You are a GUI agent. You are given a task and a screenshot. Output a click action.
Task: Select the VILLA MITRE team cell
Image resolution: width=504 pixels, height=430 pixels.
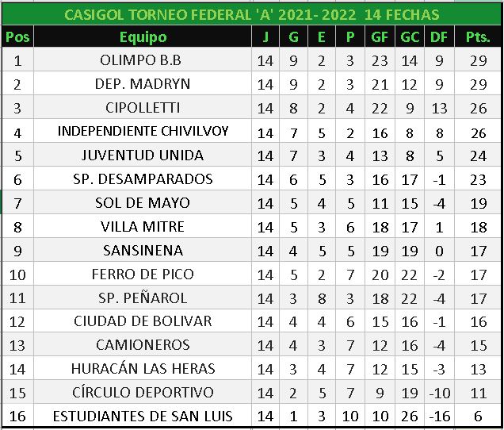pyautogui.click(x=143, y=227)
